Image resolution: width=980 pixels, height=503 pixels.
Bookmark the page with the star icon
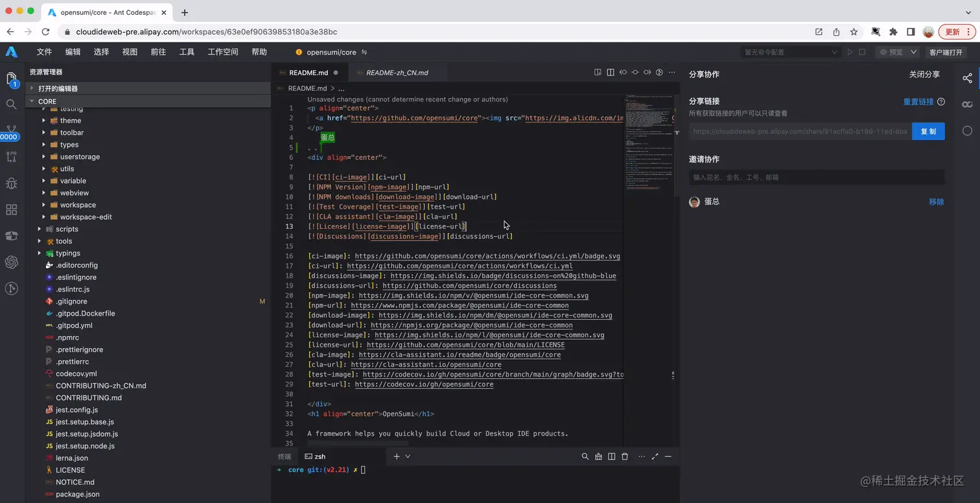pos(854,32)
